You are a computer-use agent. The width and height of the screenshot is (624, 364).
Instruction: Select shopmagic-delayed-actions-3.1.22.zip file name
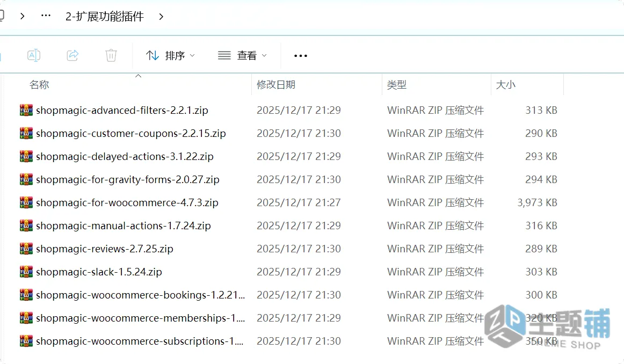(x=125, y=156)
